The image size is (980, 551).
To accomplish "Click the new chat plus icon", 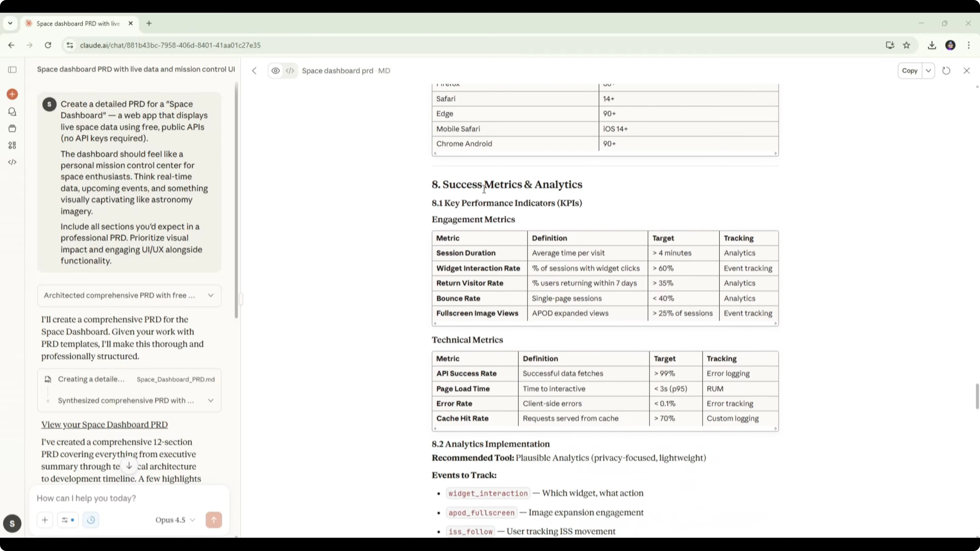I will pyautogui.click(x=12, y=94).
